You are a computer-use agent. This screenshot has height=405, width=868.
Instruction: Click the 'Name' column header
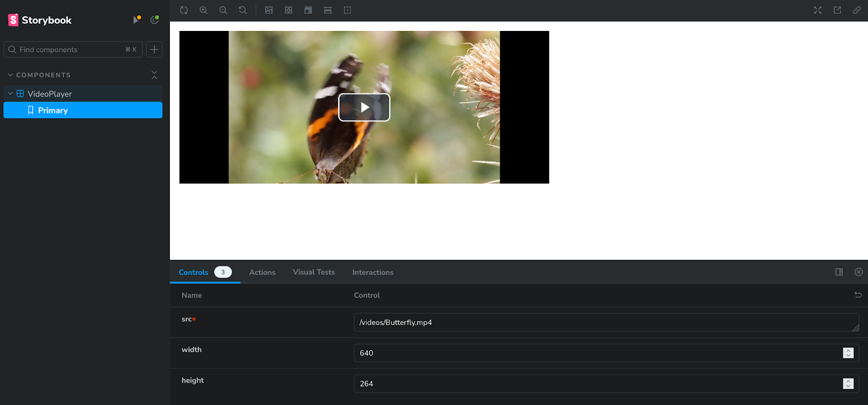pos(192,295)
